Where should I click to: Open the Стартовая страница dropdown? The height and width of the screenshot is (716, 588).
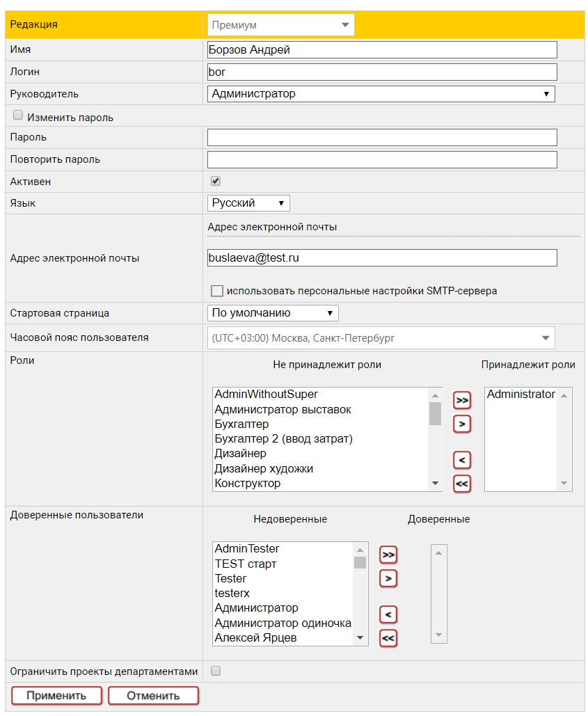pyautogui.click(x=273, y=313)
